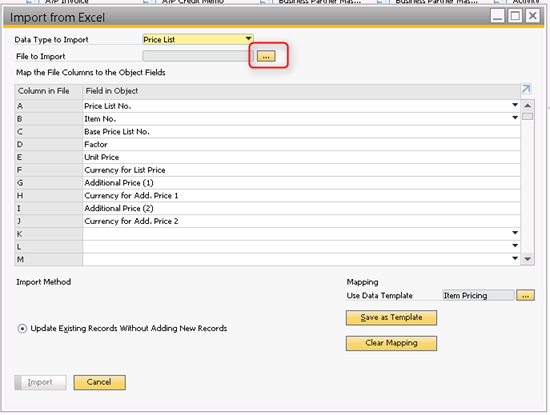This screenshot has height=415, width=550.
Task: Click column letter G cell
Action: click(x=48, y=183)
